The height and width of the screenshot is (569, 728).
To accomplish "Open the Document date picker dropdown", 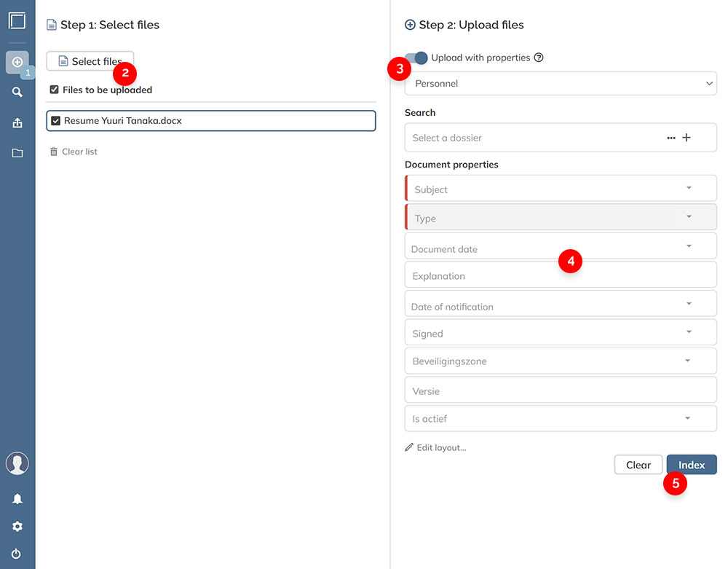I will [x=687, y=248].
